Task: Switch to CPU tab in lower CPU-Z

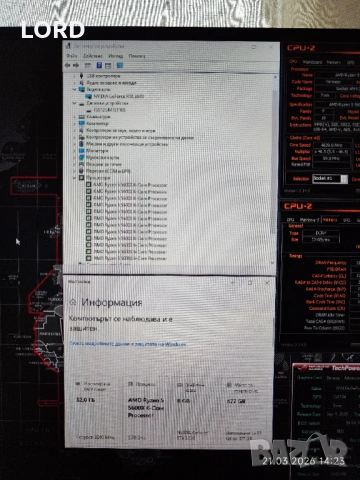Action: [290, 220]
